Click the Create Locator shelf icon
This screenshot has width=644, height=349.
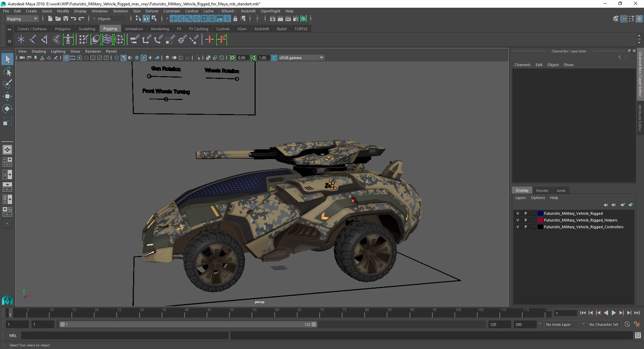tap(21, 40)
